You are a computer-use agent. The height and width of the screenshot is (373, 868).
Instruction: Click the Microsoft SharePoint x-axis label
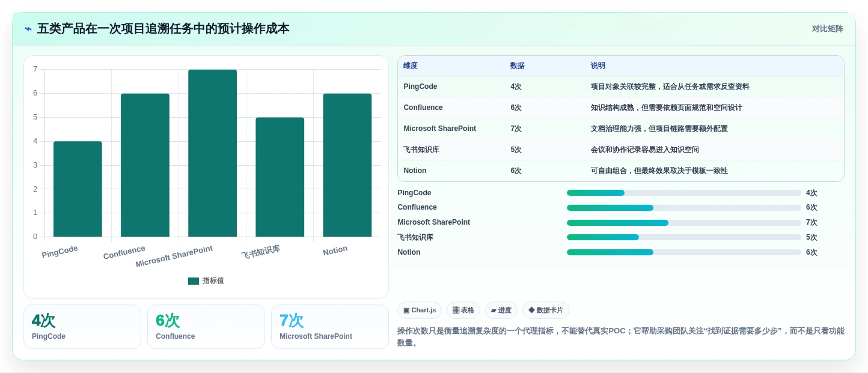(174, 256)
